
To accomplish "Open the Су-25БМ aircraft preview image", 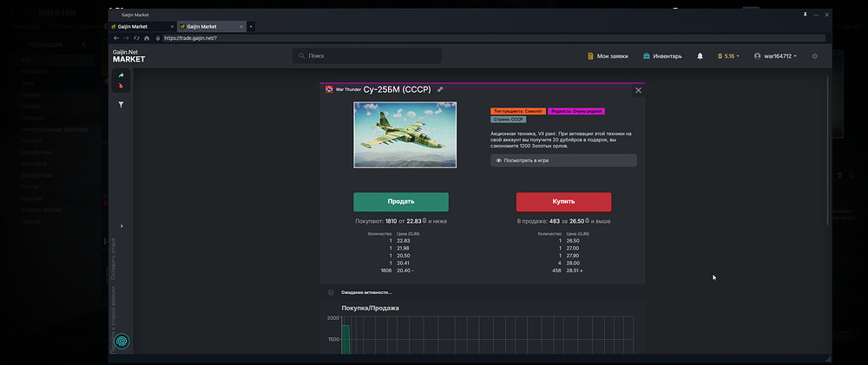I will tap(405, 135).
